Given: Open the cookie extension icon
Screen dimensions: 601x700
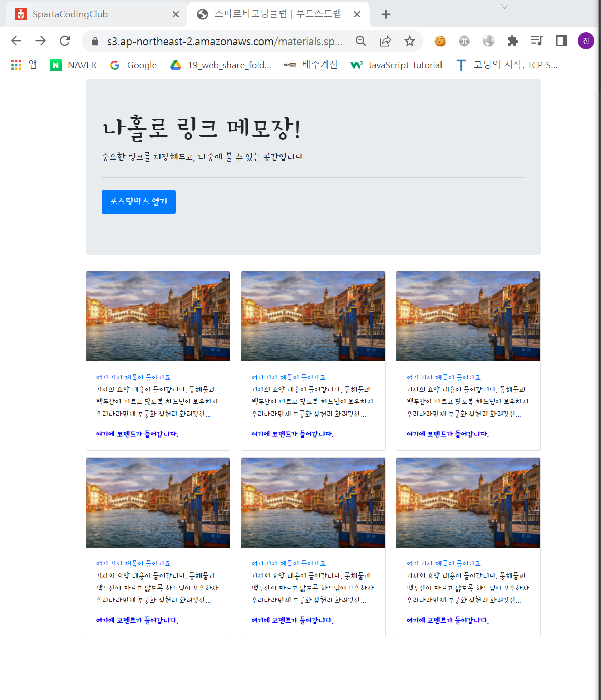Looking at the screenshot, I should pyautogui.click(x=440, y=41).
